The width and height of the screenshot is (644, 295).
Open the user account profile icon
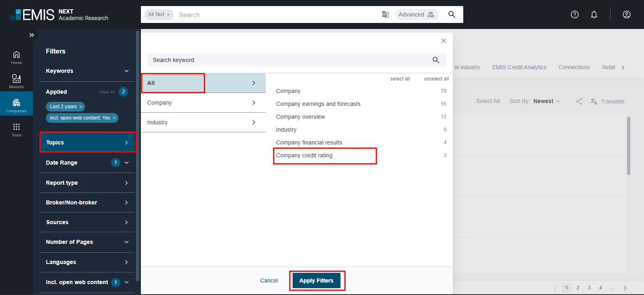[x=626, y=14]
